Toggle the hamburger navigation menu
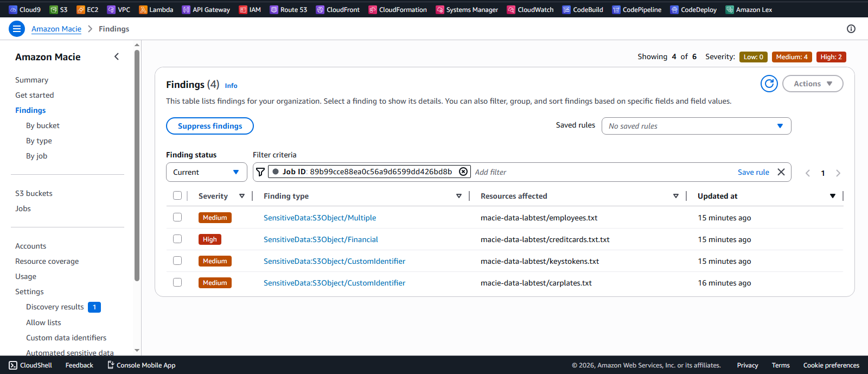Screen dimensions: 868x374 coord(17,29)
